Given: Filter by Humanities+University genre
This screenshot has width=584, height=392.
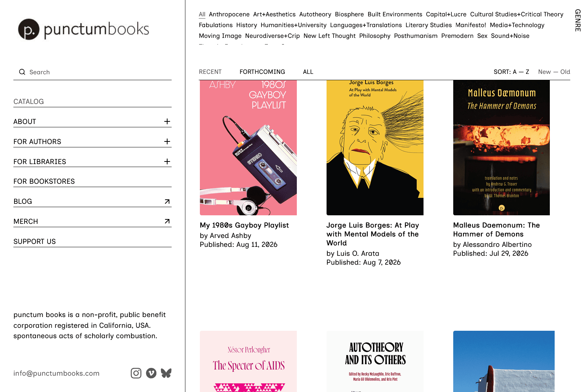Looking at the screenshot, I should coord(293,25).
